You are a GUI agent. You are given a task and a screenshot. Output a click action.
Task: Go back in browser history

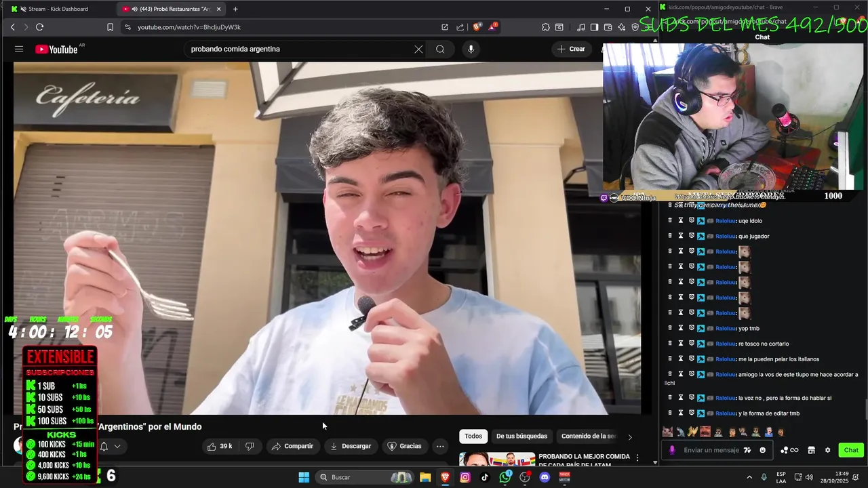(12, 27)
